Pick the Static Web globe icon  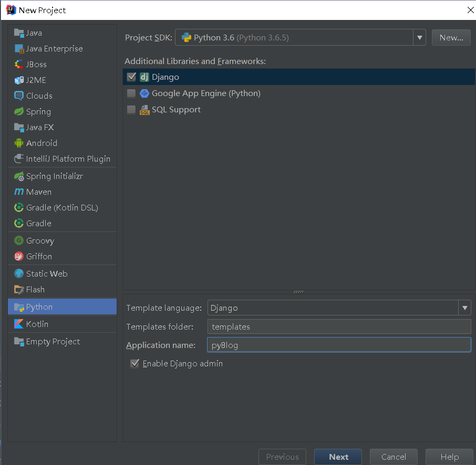[x=19, y=273]
